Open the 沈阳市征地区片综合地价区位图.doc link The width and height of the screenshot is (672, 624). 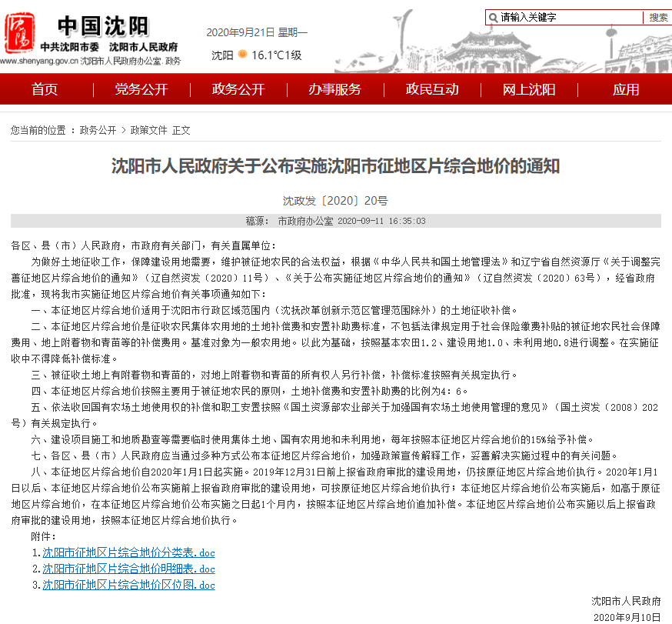tap(128, 585)
